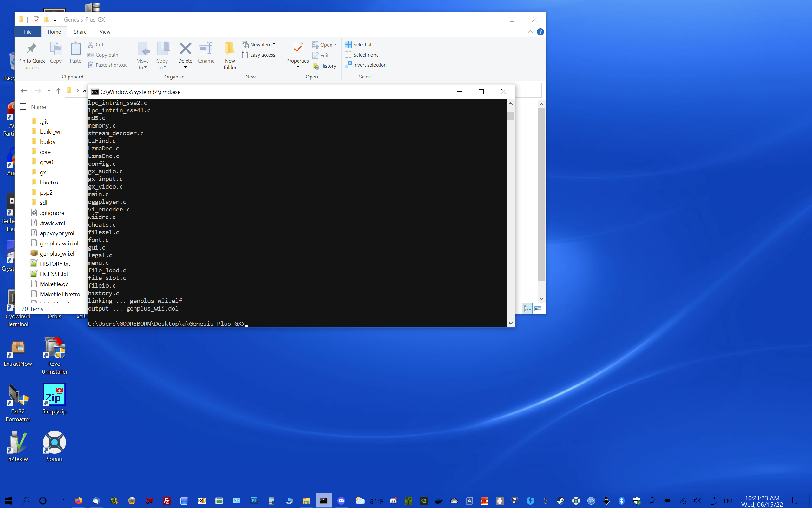Click Select none in ribbon

click(x=362, y=55)
